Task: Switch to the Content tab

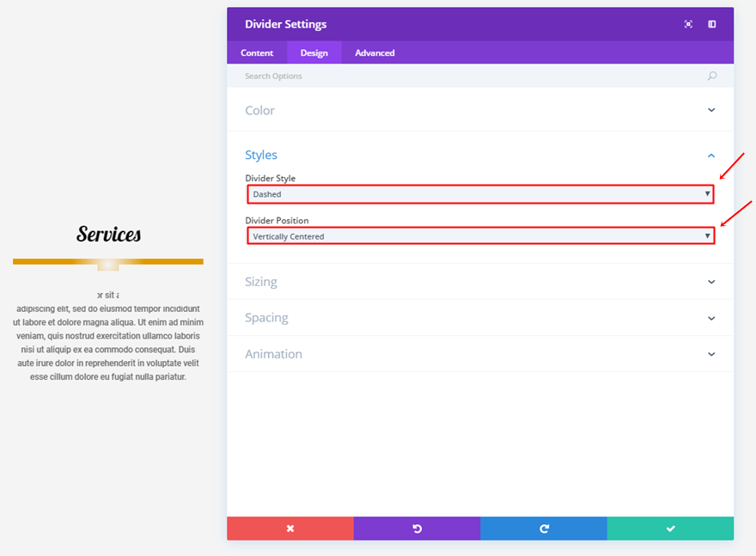Action: pos(257,52)
